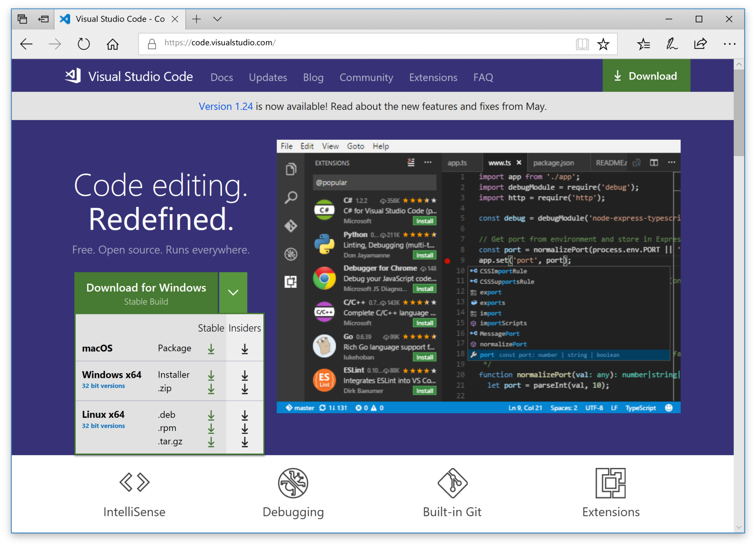Open the Extensions navigation item
This screenshot has width=756, height=547.
[x=433, y=77]
